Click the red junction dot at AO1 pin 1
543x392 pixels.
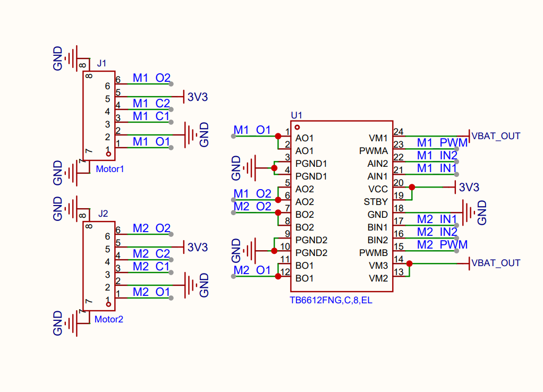(278, 137)
